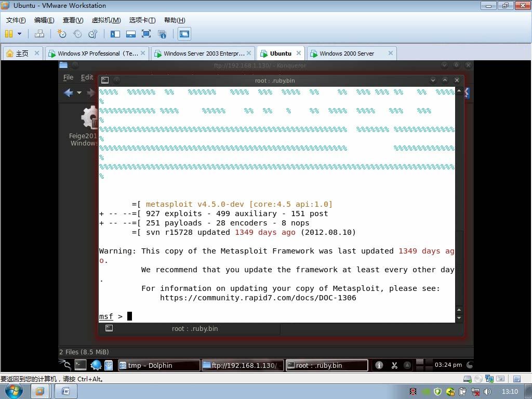Show hidden tray icons with up arrow

[407, 365]
